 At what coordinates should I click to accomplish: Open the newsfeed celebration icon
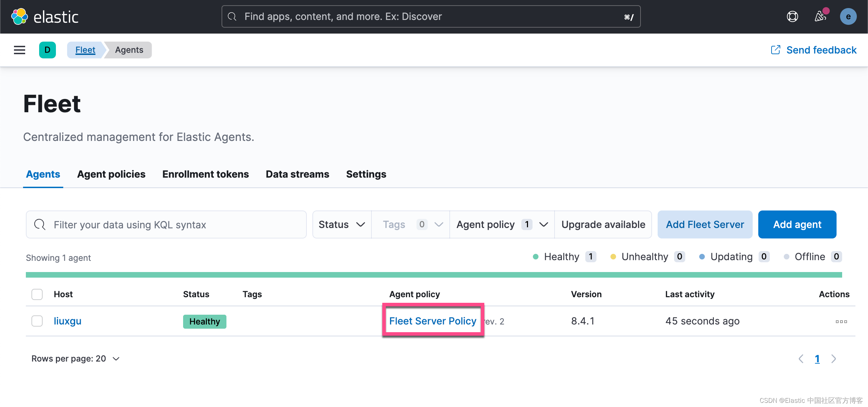tap(820, 16)
